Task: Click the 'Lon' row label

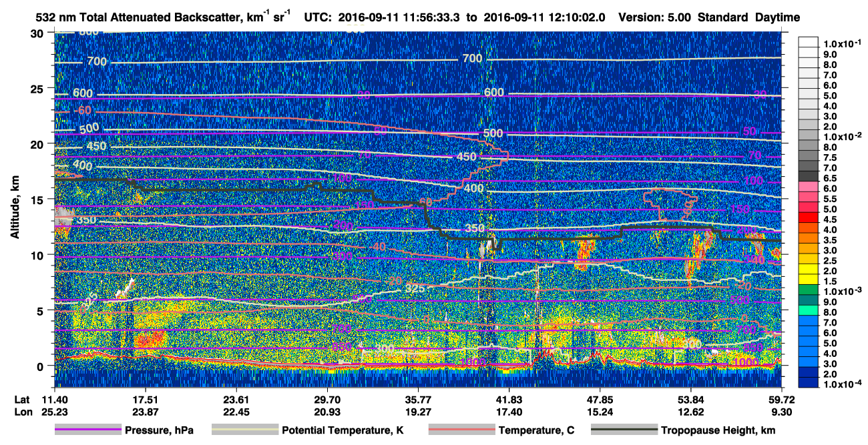Action: coord(22,412)
